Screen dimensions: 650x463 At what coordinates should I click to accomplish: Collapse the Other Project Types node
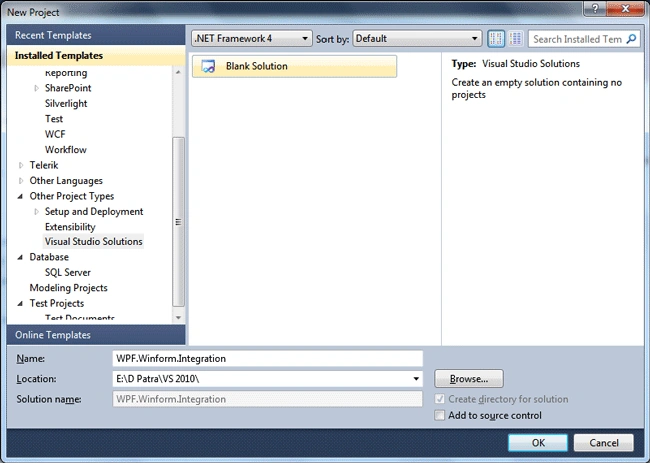pyautogui.click(x=20, y=196)
